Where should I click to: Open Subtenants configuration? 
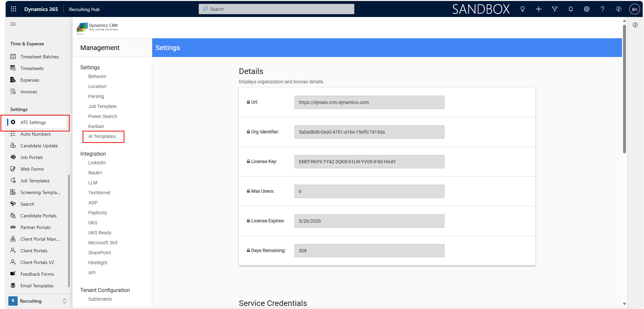pyautogui.click(x=100, y=299)
